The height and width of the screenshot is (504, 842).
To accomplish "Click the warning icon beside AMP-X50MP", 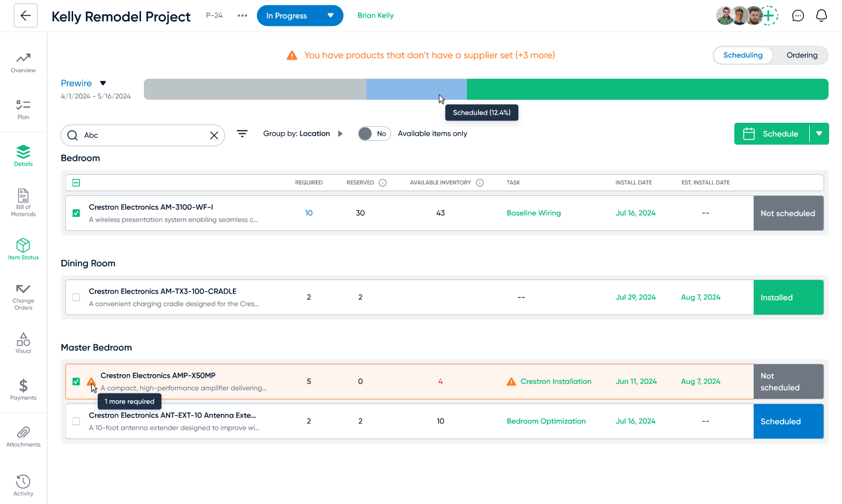I will coord(91,382).
